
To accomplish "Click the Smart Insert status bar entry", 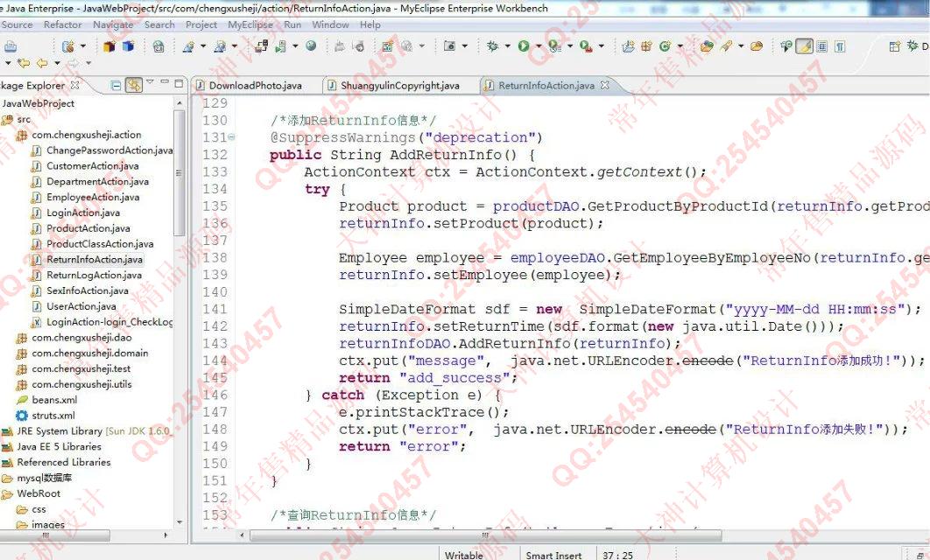I will pyautogui.click(x=554, y=556).
